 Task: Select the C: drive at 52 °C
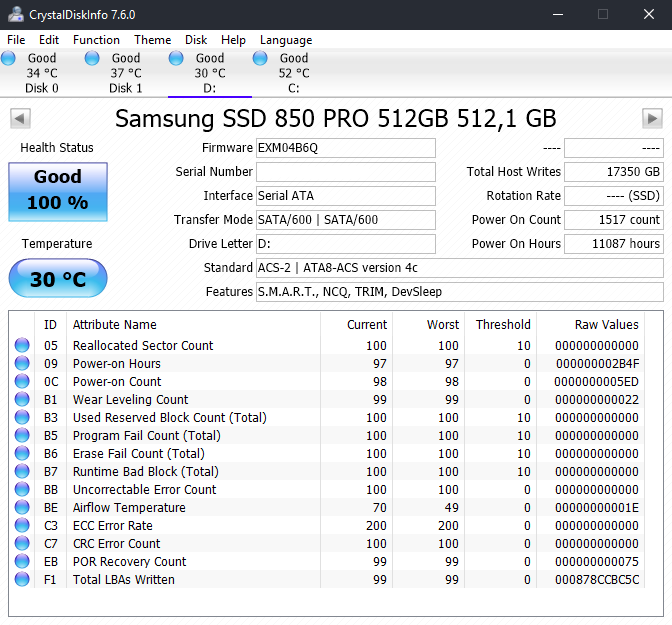point(294,73)
